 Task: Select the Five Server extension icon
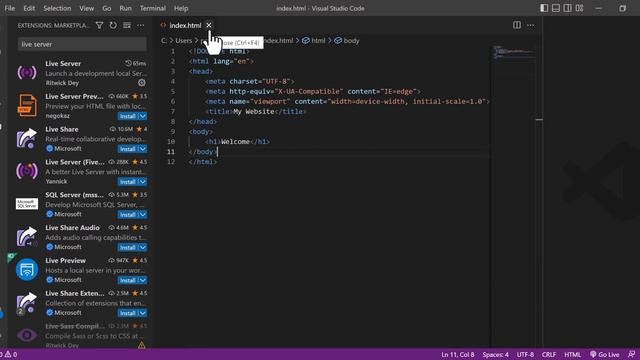coord(27,171)
